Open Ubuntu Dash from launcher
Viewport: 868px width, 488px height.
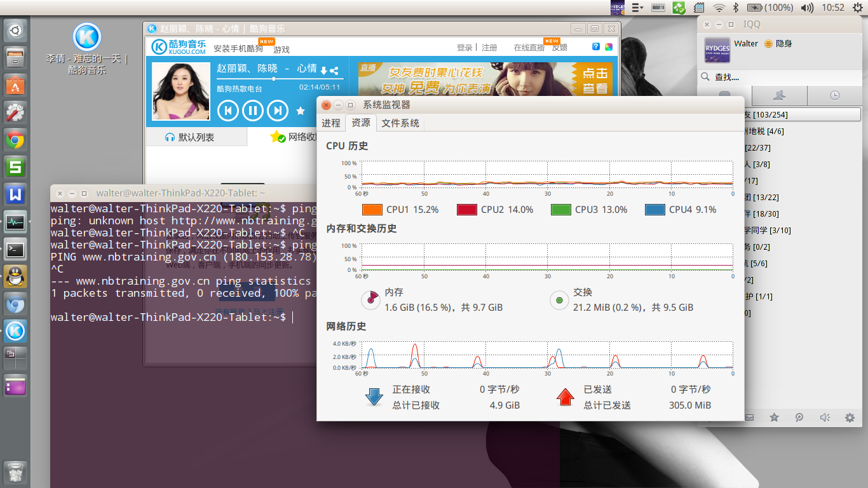(x=15, y=30)
